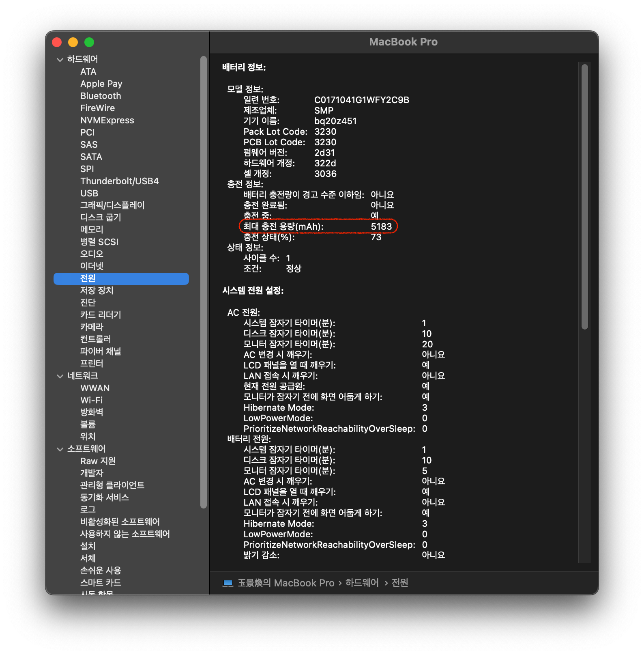Select 비활성화된 소프트웨어 item
This screenshot has width=644, height=655.
[120, 522]
